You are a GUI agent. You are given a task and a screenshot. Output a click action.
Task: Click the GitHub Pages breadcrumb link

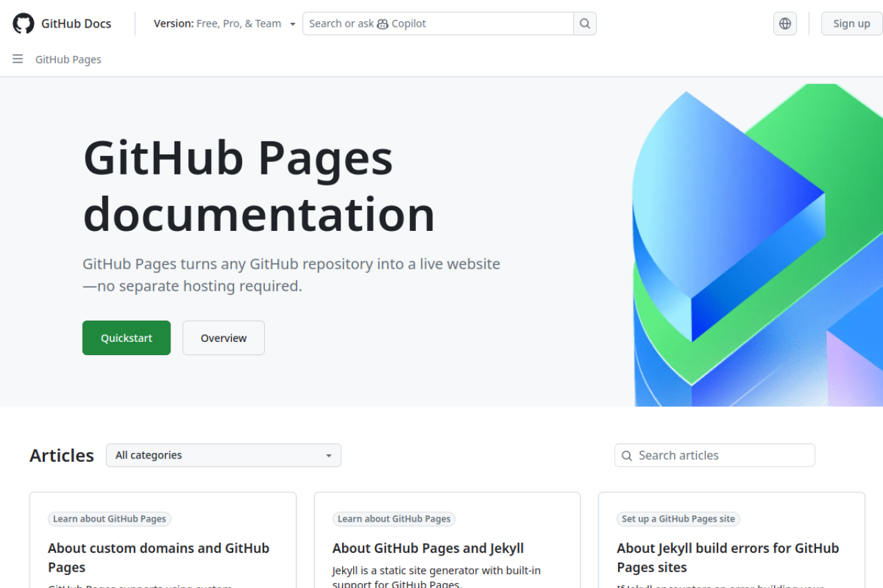coord(68,59)
